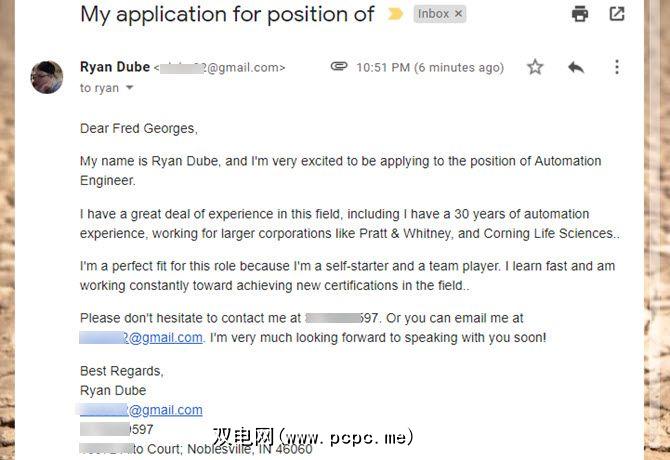Click Ryan Dube's profile picture
670x460 pixels.
point(47,77)
